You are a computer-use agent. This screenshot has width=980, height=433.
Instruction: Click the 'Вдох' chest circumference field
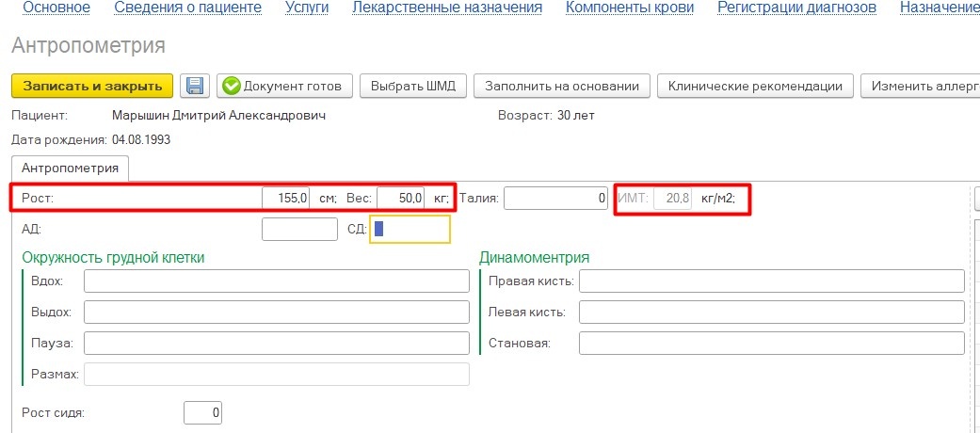(x=276, y=281)
